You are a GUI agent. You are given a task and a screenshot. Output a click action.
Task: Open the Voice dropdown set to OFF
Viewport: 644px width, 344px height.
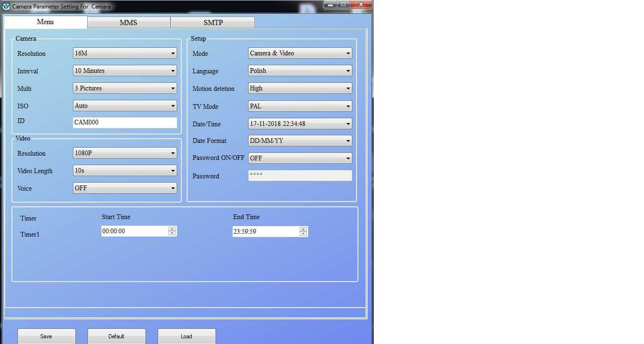pyautogui.click(x=125, y=188)
